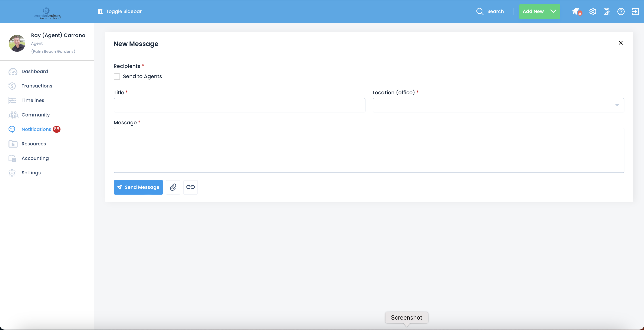The width and height of the screenshot is (644, 330).
Task: Click the Community people icon
Action: click(13, 115)
